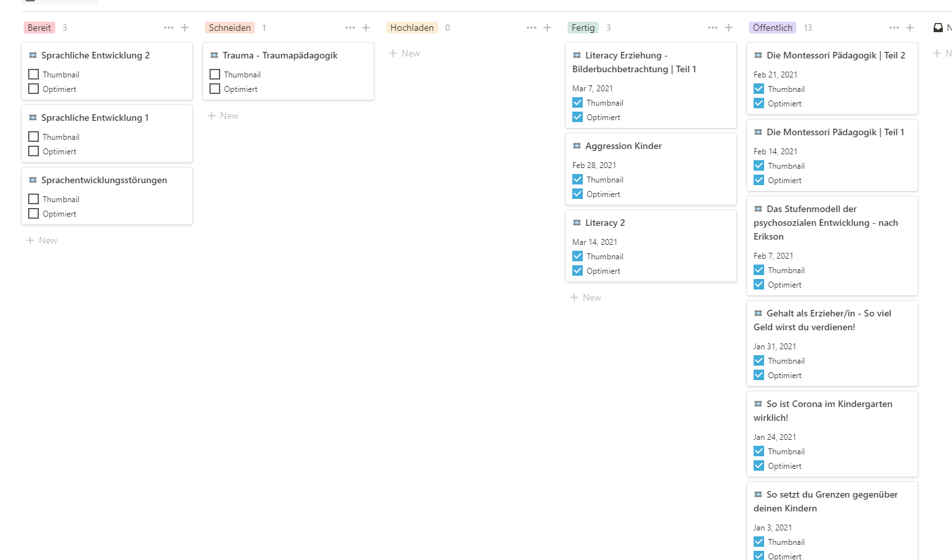The height and width of the screenshot is (560, 952).
Task: Check Thumbnail on Sprachliche Entwicklung 2
Action: click(x=34, y=74)
